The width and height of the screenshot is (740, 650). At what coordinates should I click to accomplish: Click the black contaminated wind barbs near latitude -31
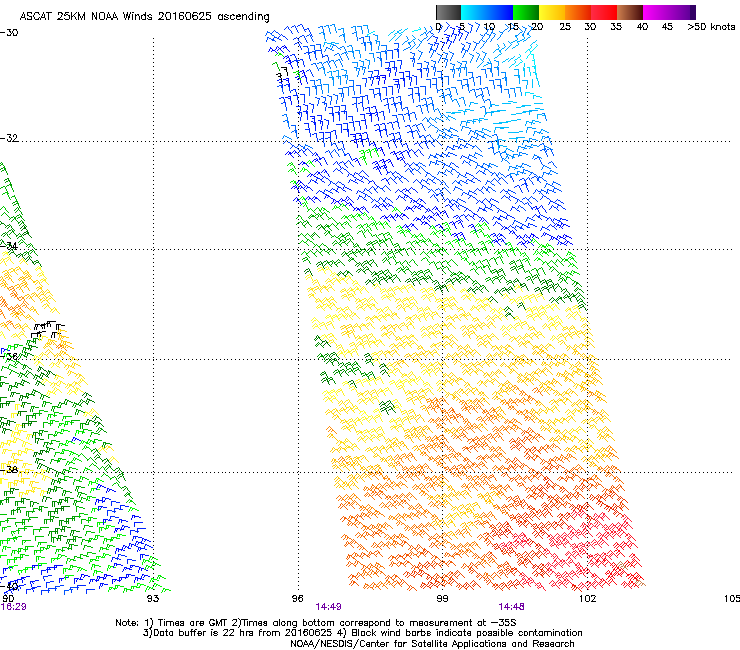coord(282,74)
